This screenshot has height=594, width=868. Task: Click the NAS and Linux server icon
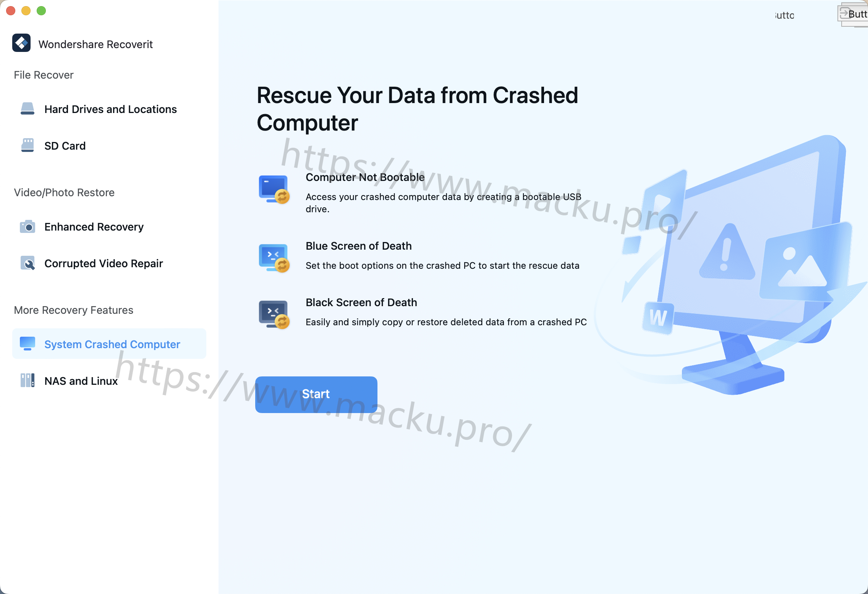(x=28, y=381)
